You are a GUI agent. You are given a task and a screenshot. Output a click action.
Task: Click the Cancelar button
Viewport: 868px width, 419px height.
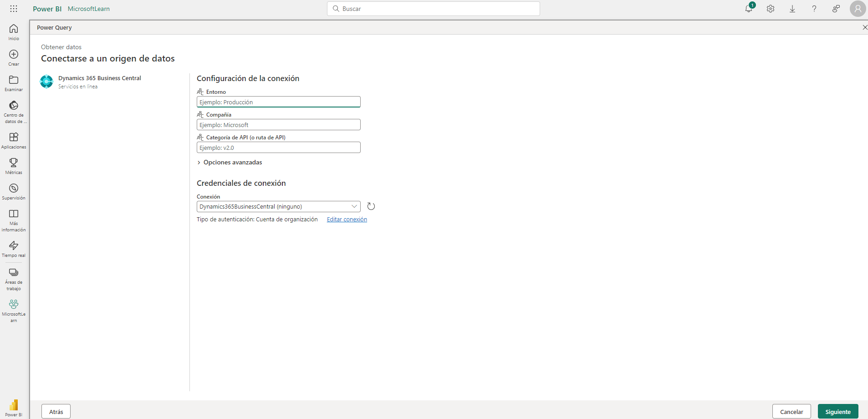pos(791,412)
